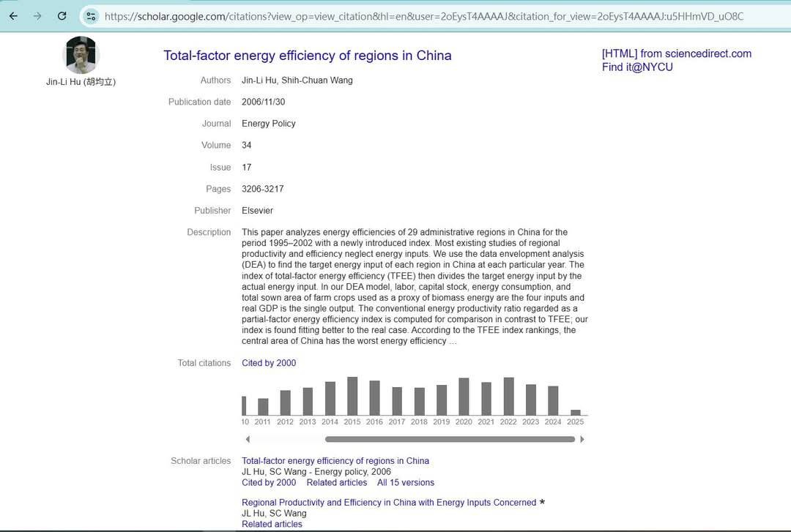Click the horizontal chart scrollbar thumb
This screenshot has height=532, width=791.
[x=450, y=439]
